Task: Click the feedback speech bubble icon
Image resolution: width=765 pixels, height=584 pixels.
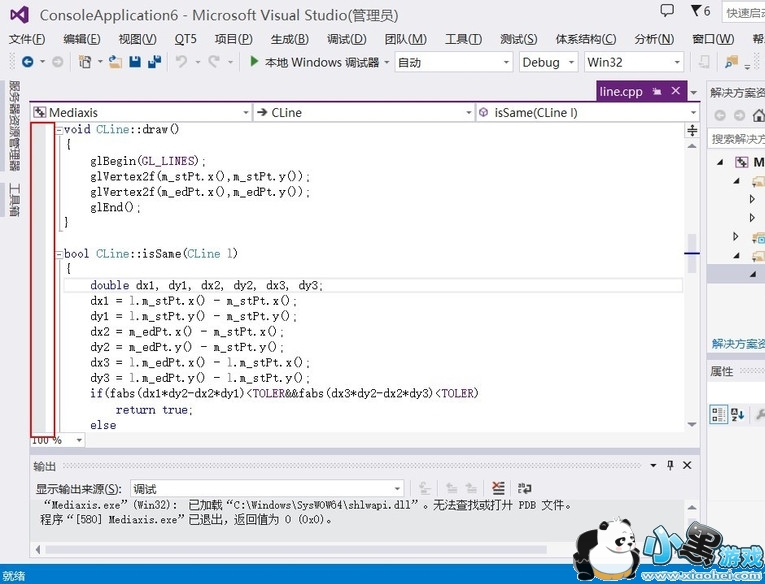Action: 667,11
